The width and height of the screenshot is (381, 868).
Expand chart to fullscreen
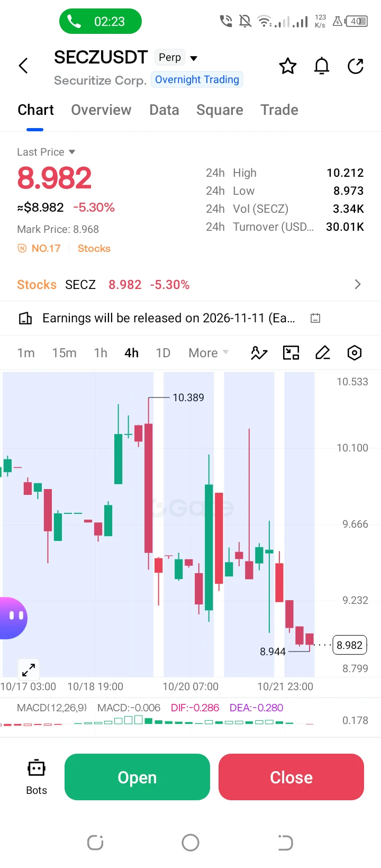click(x=29, y=670)
